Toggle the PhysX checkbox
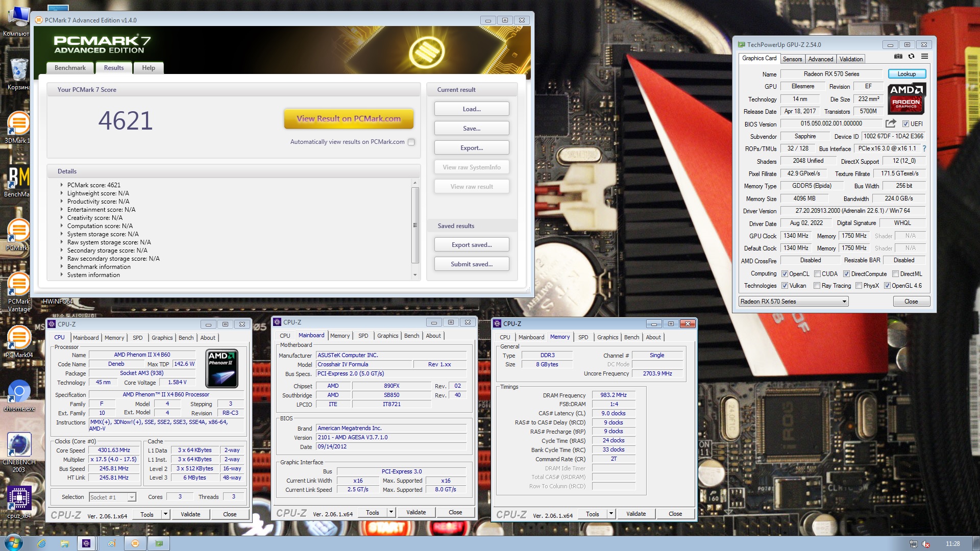 click(x=859, y=286)
